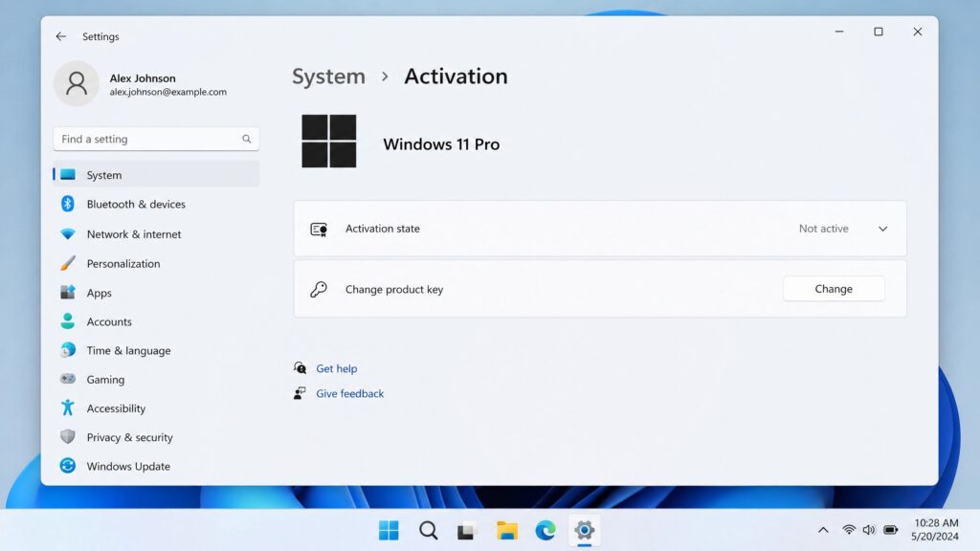This screenshot has width=980, height=551.
Task: Click the Windows 11 Pro edition text
Action: [441, 144]
